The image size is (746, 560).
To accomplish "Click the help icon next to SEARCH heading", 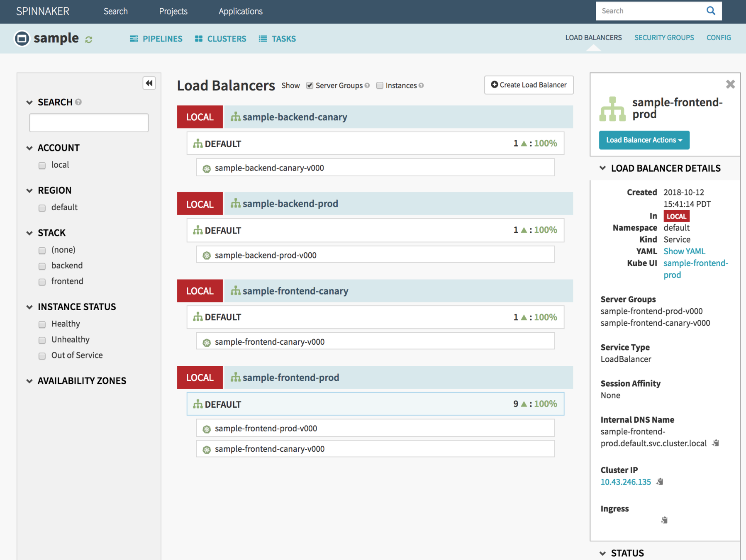I will 78,102.
